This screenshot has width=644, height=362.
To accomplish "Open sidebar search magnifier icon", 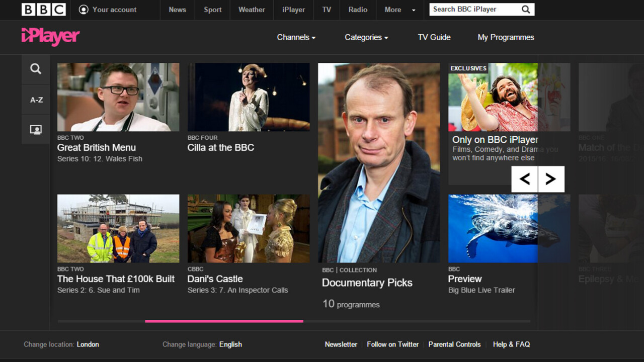I will pos(36,69).
